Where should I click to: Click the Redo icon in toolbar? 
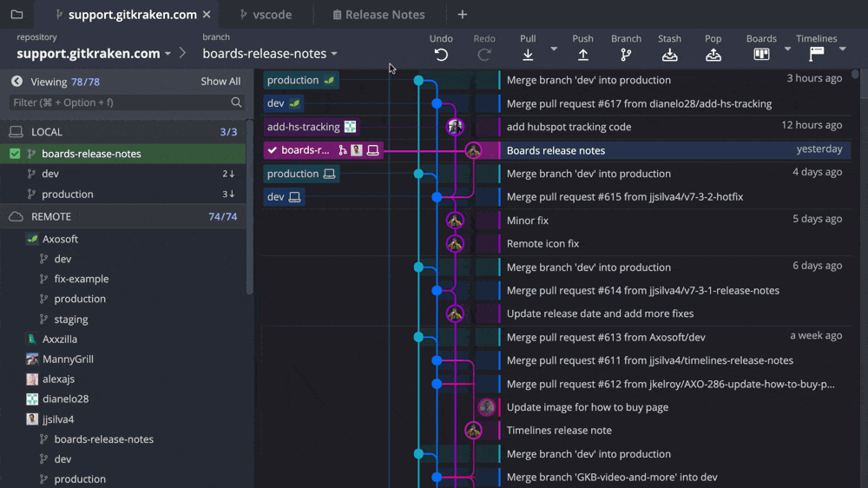[484, 55]
